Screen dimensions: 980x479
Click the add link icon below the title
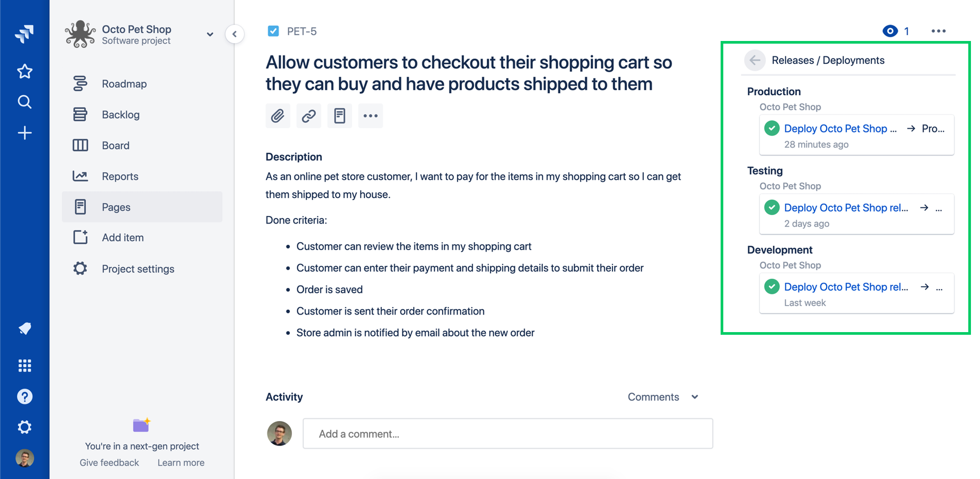(x=309, y=115)
